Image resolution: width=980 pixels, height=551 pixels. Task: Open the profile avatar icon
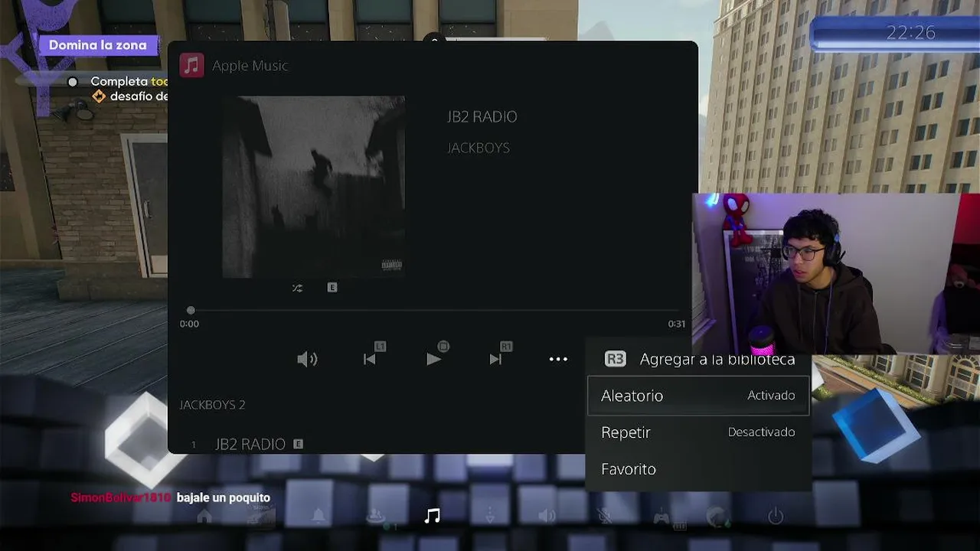[x=718, y=517]
